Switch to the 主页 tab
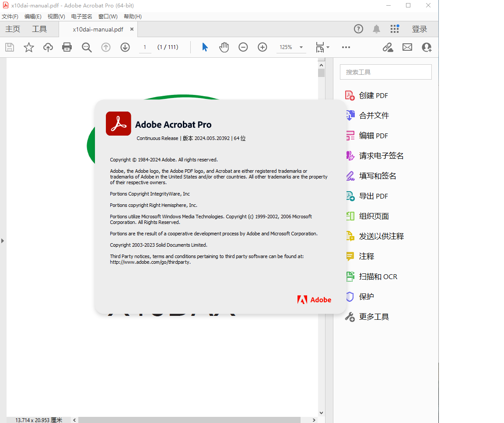This screenshot has width=504, height=423. (x=13, y=29)
